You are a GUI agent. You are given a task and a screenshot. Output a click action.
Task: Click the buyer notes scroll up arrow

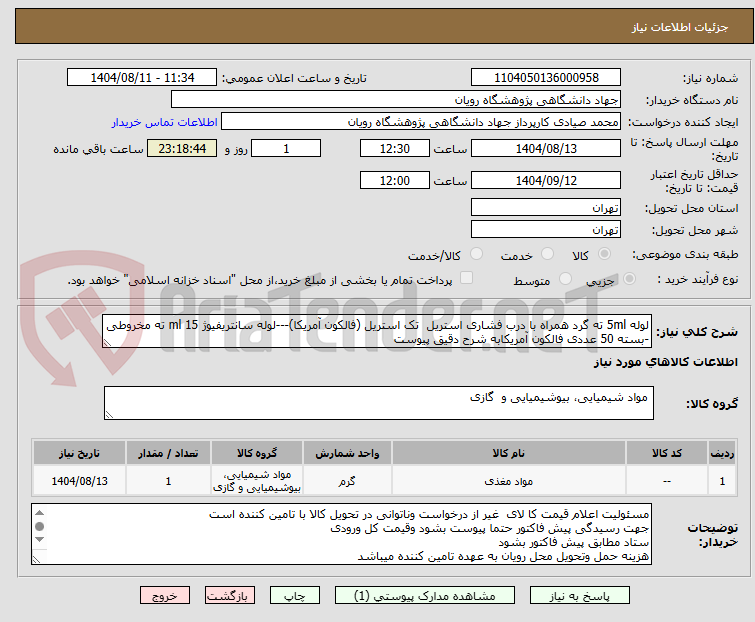click(x=40, y=512)
